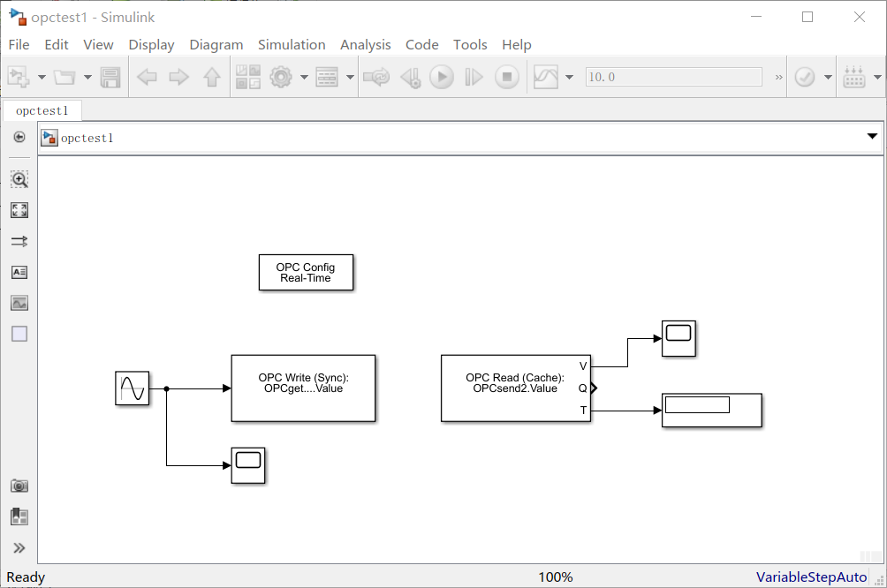The width and height of the screenshot is (887, 588).
Task: Open the View menu
Action: [x=98, y=45]
